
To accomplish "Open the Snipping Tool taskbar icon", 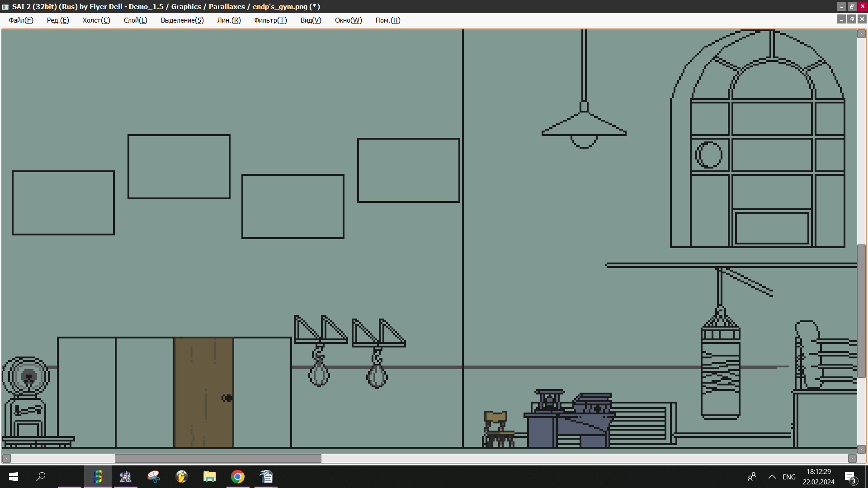I will (154, 477).
